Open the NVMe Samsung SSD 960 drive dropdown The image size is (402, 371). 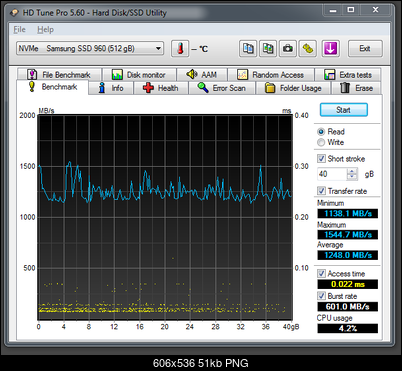click(90, 49)
